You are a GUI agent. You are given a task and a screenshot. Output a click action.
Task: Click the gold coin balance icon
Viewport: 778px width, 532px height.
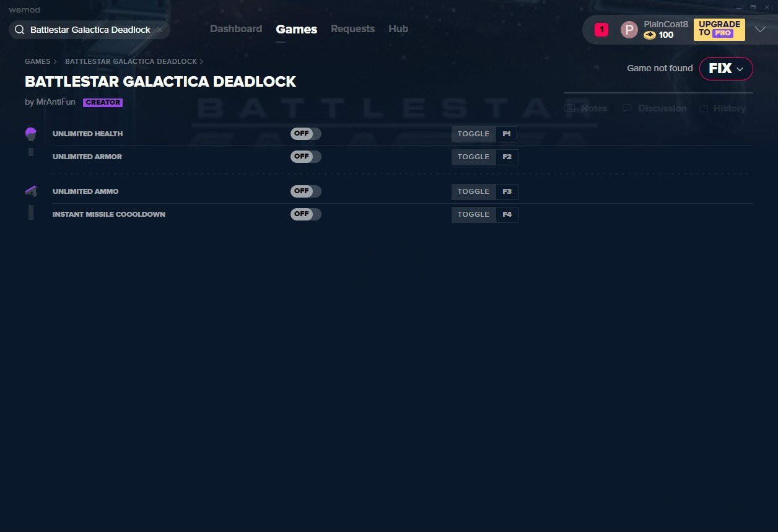point(650,35)
